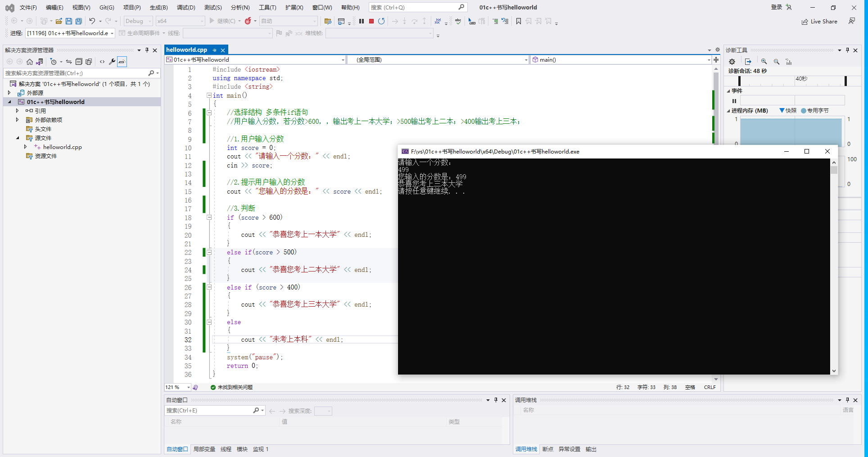Screen dimensions: 868x457
Task: Pin the Diagnostic Tools panel
Action: pos(847,50)
